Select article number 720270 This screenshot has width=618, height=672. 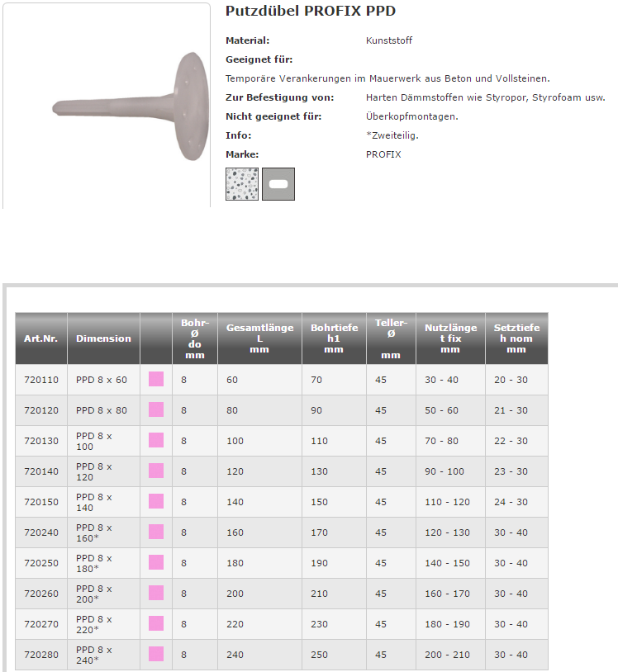click(41, 624)
